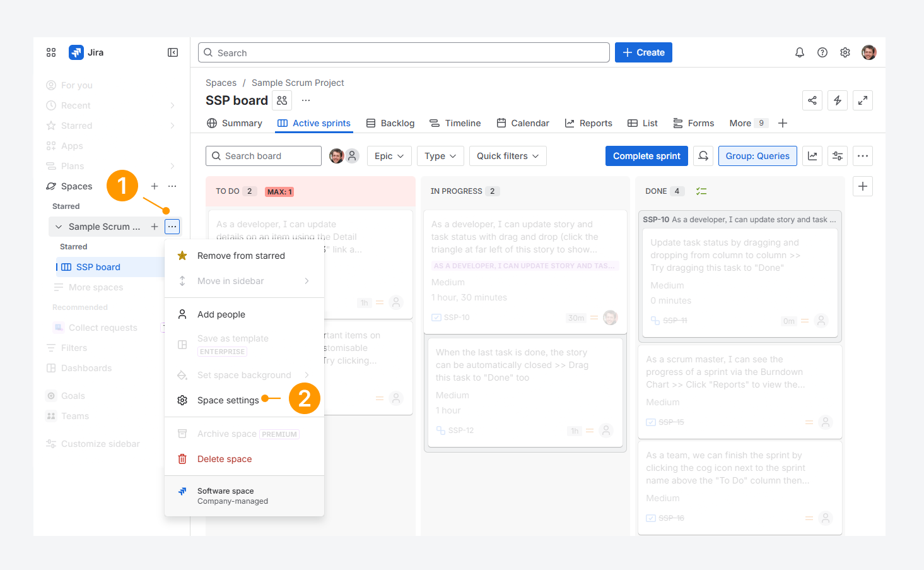Click the share icon button
Screen dimensions: 924x570
812,100
